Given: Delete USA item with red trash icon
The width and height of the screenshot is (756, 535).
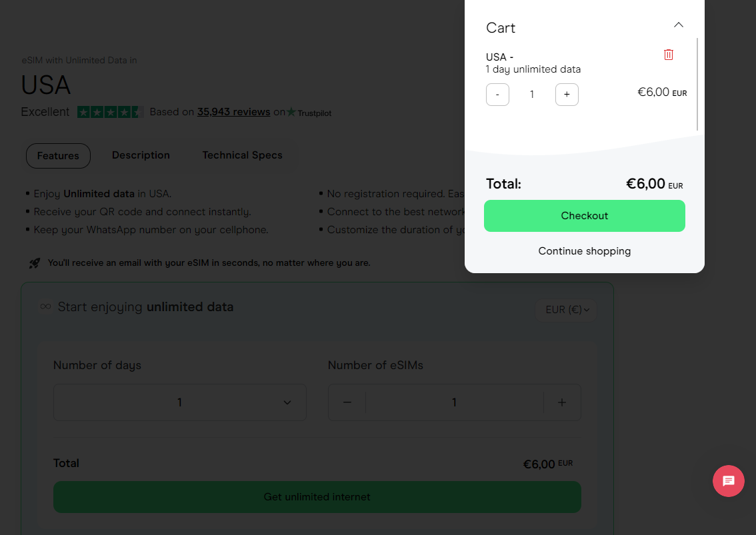Looking at the screenshot, I should pos(669,55).
